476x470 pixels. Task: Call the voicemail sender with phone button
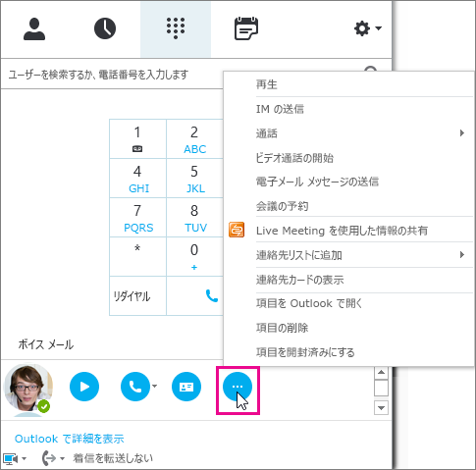[135, 387]
